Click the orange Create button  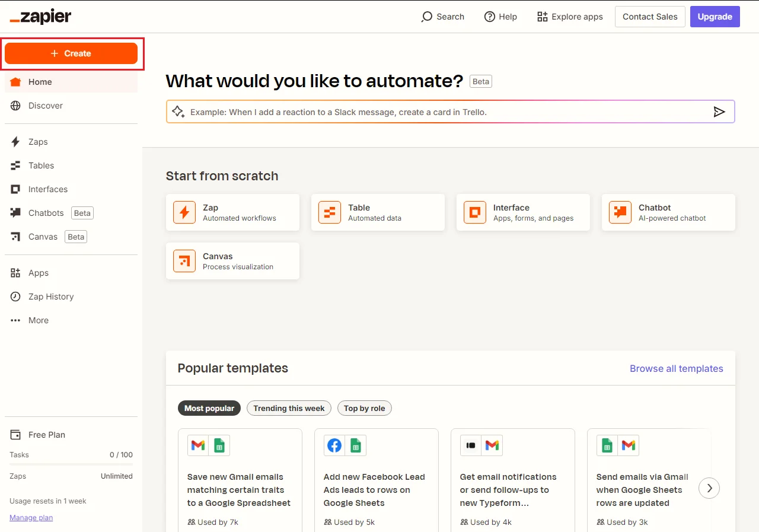click(71, 53)
